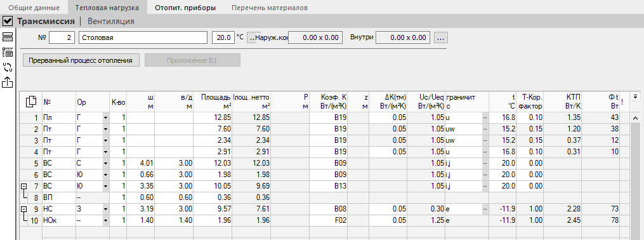Click Фt value 43 in row 1
The width and height of the screenshot is (644, 240).
(x=600, y=118)
